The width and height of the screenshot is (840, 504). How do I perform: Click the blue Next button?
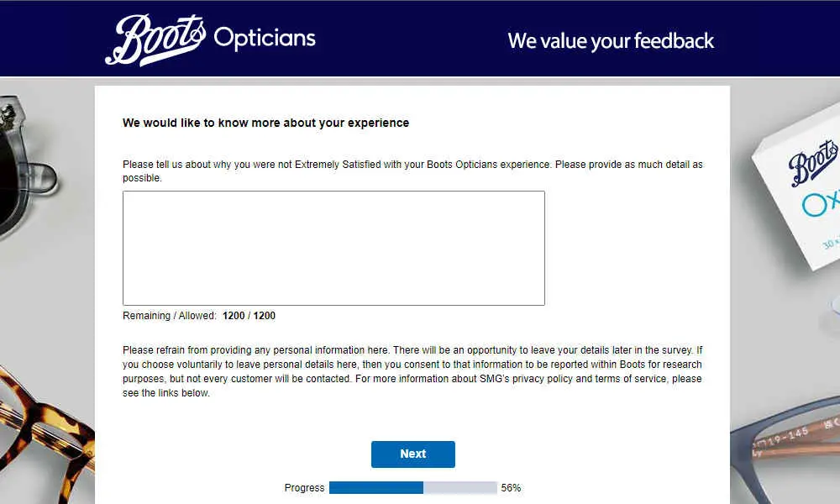pyautogui.click(x=413, y=454)
